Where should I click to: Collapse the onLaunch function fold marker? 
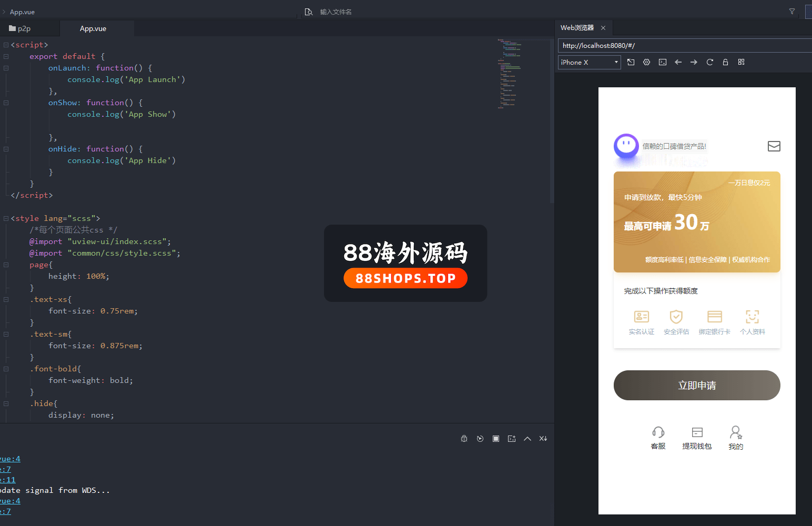pyautogui.click(x=6, y=68)
